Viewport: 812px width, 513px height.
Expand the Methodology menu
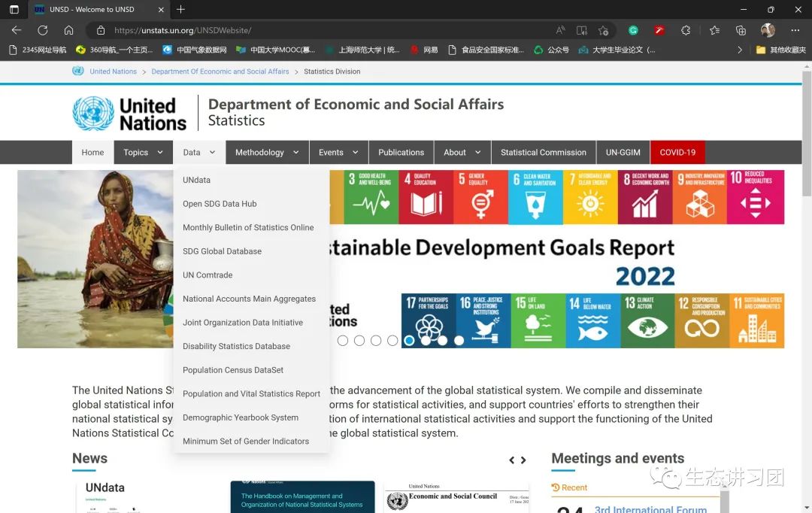[x=267, y=153]
